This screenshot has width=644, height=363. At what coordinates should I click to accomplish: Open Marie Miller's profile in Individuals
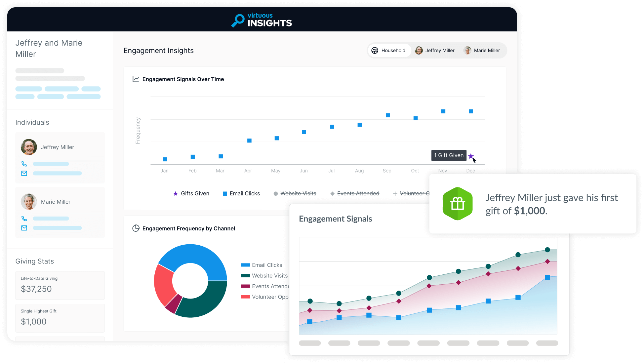point(56,202)
